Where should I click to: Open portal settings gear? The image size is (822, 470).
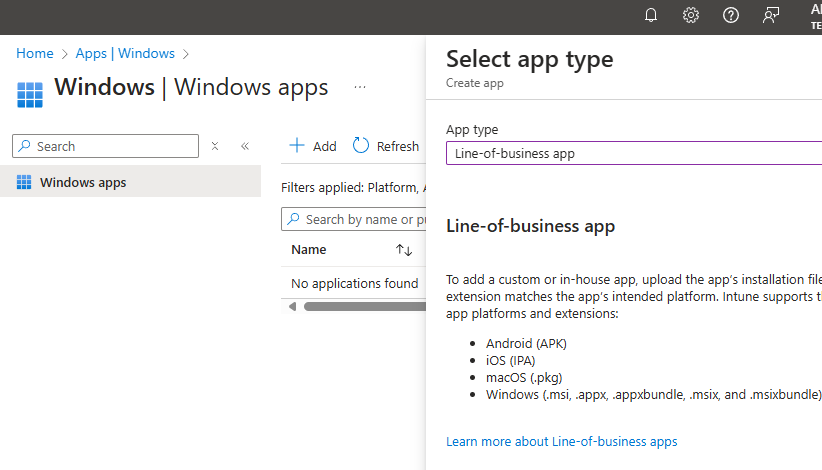[x=690, y=15]
